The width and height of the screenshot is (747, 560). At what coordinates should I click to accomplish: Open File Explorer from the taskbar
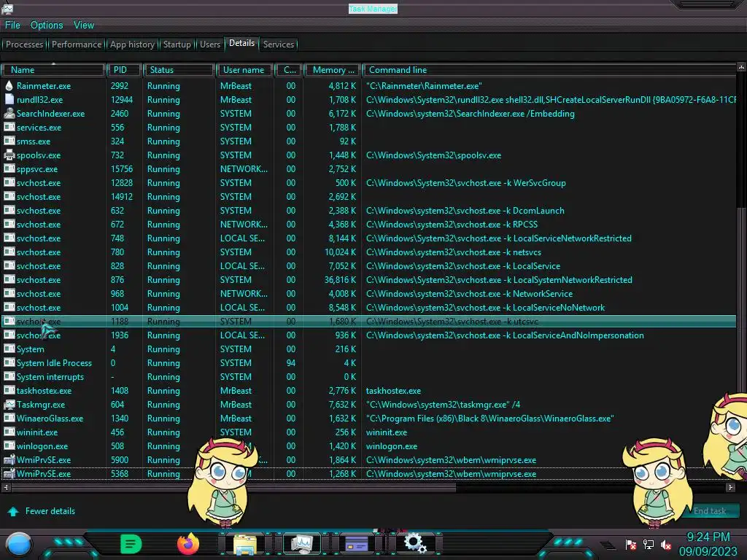click(245, 544)
